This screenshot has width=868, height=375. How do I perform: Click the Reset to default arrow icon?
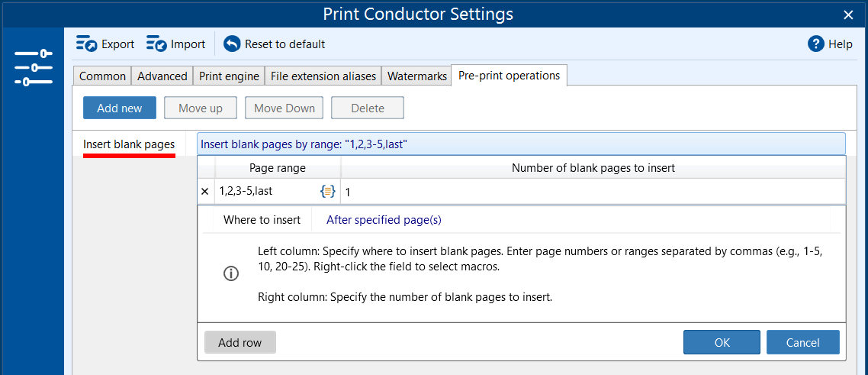click(232, 44)
